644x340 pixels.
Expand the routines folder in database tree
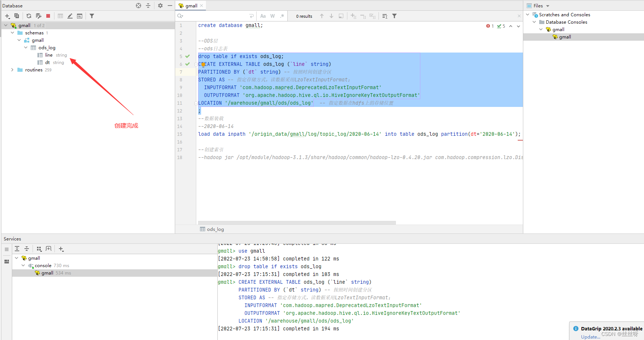pyautogui.click(x=12, y=70)
